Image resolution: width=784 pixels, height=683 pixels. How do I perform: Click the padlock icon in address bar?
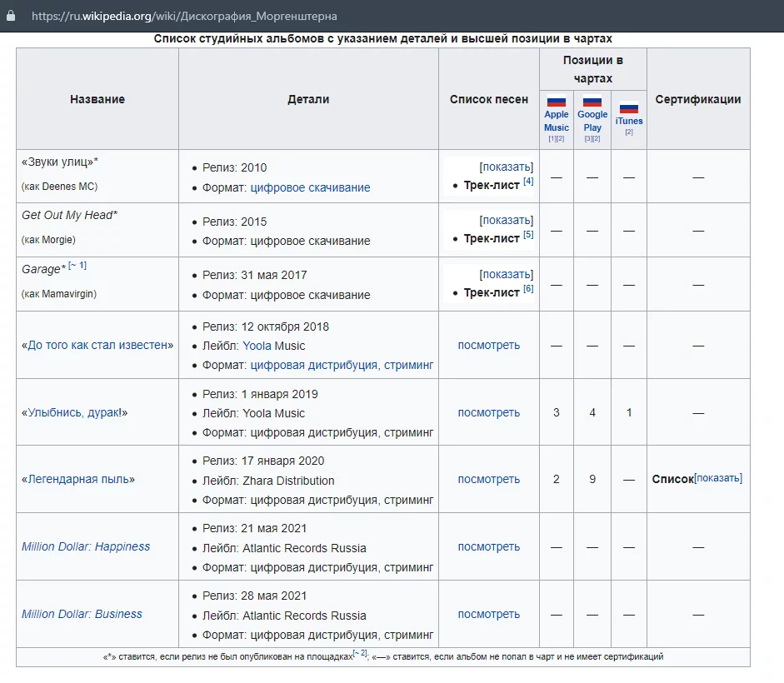[x=11, y=16]
